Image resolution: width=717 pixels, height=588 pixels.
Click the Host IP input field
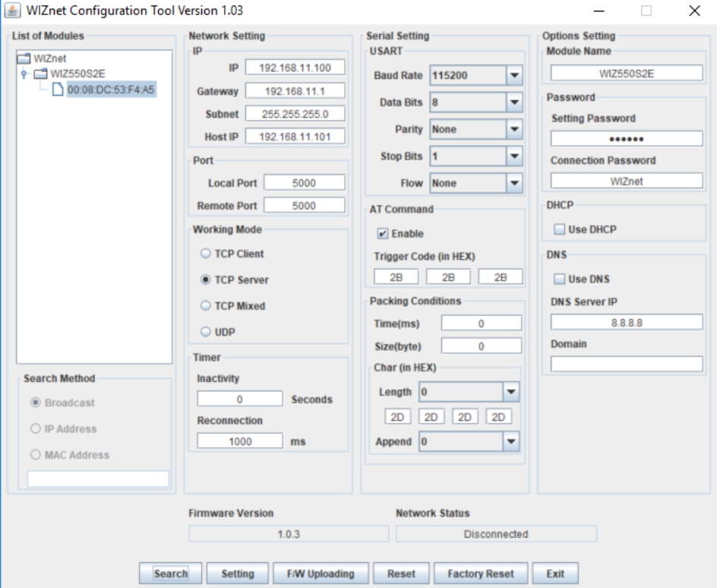tap(295, 137)
